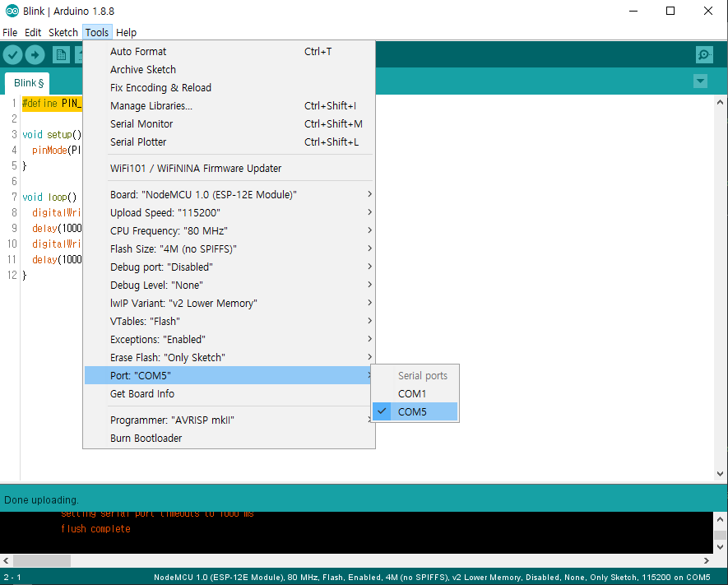Expand Exceptions Enabled submenu
Viewport: 728px width, 585px height.
[x=229, y=339]
